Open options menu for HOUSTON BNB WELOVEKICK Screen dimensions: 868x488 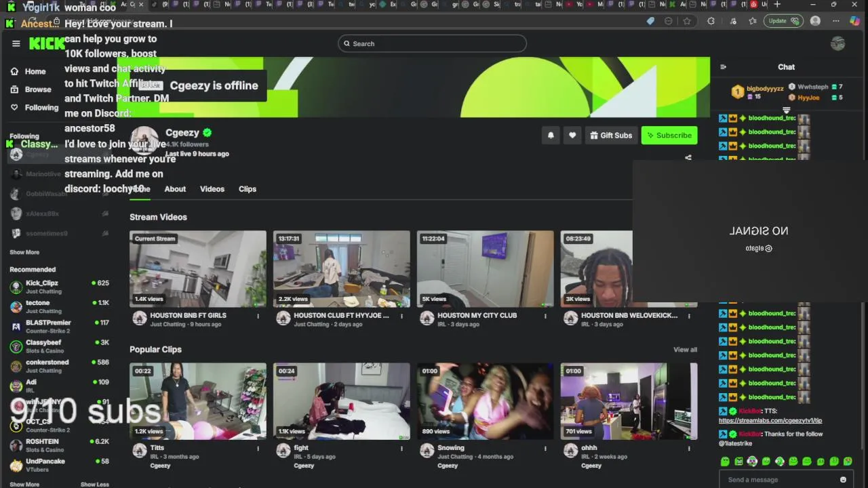click(x=689, y=316)
